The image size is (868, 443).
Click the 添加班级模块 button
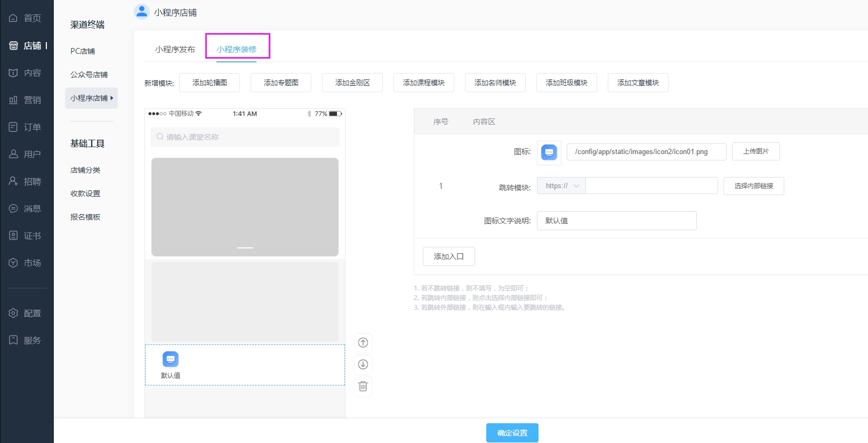(567, 83)
